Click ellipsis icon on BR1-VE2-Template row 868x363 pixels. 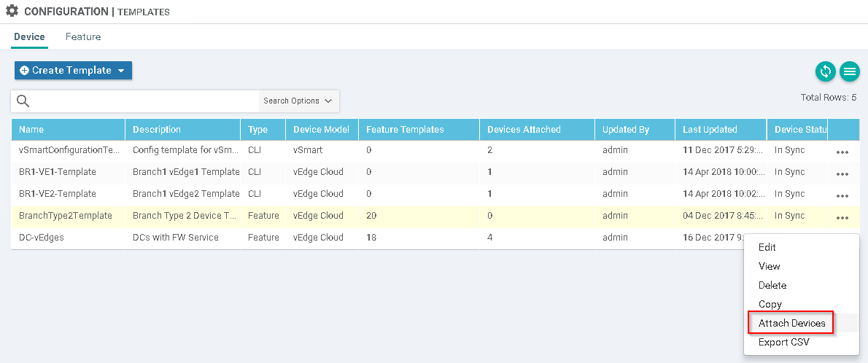pyautogui.click(x=842, y=196)
